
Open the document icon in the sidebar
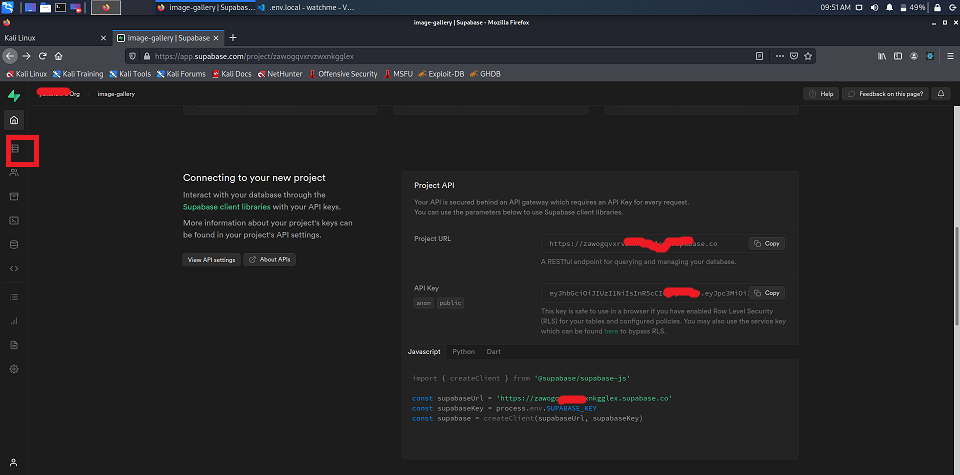point(14,345)
